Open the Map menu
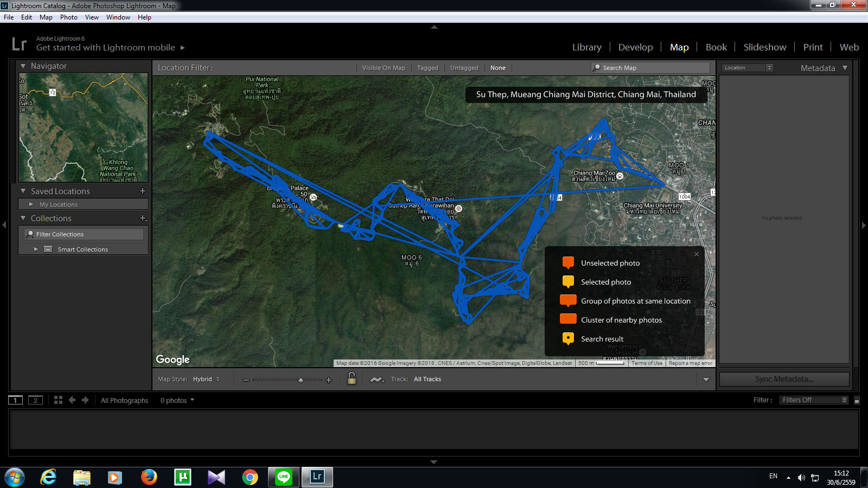Image resolution: width=868 pixels, height=488 pixels. [46, 17]
